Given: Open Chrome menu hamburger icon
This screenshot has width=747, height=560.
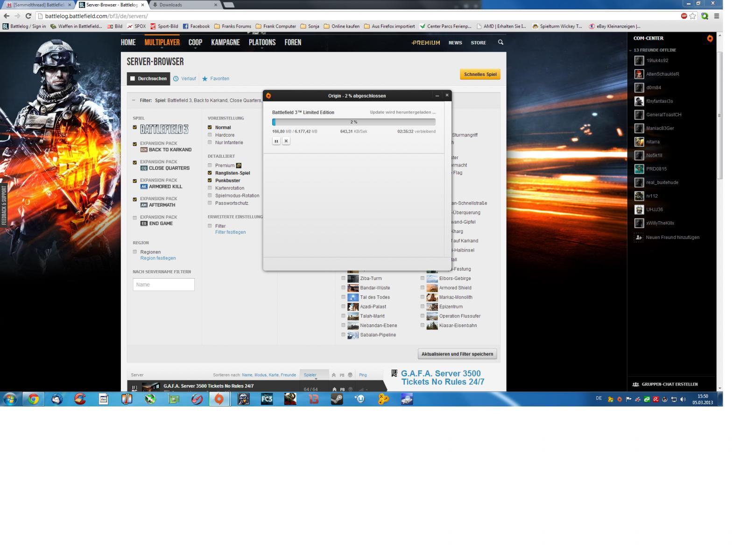Looking at the screenshot, I should coord(716,16).
